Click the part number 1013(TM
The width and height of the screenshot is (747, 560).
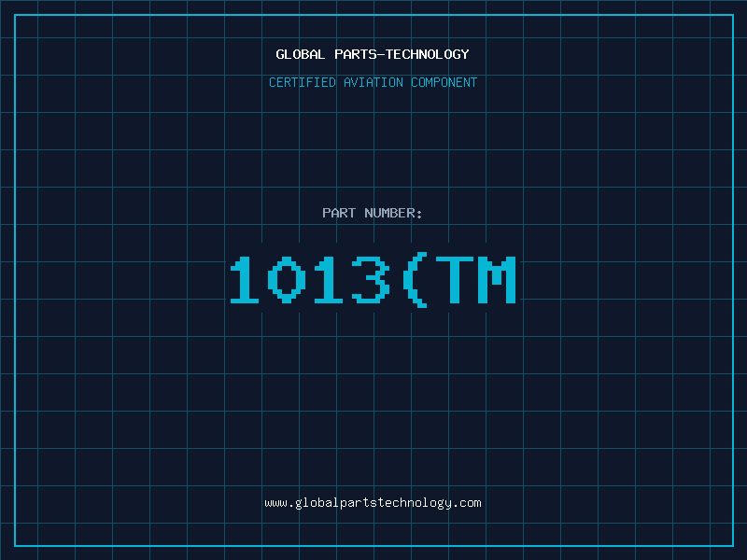point(373,280)
